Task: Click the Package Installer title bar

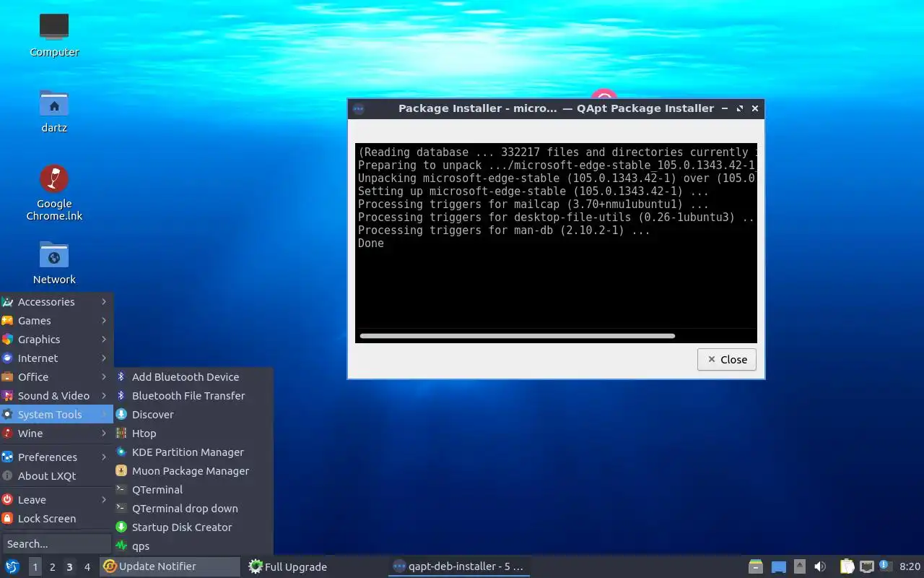Action: coord(556,108)
